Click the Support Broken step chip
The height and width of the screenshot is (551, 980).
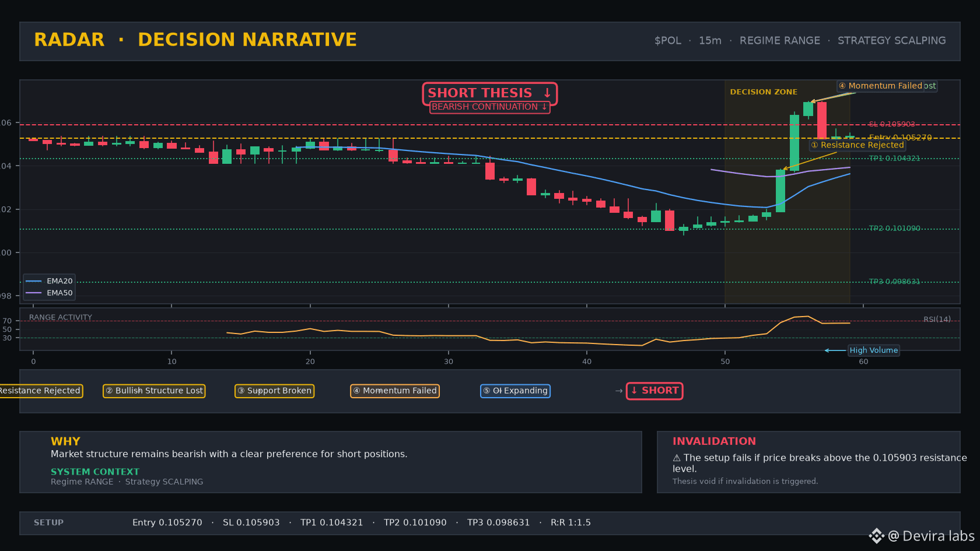pos(274,391)
